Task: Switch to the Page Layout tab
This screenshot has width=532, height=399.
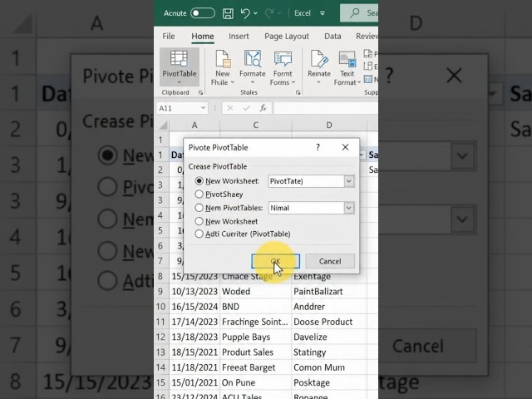Action: tap(287, 37)
